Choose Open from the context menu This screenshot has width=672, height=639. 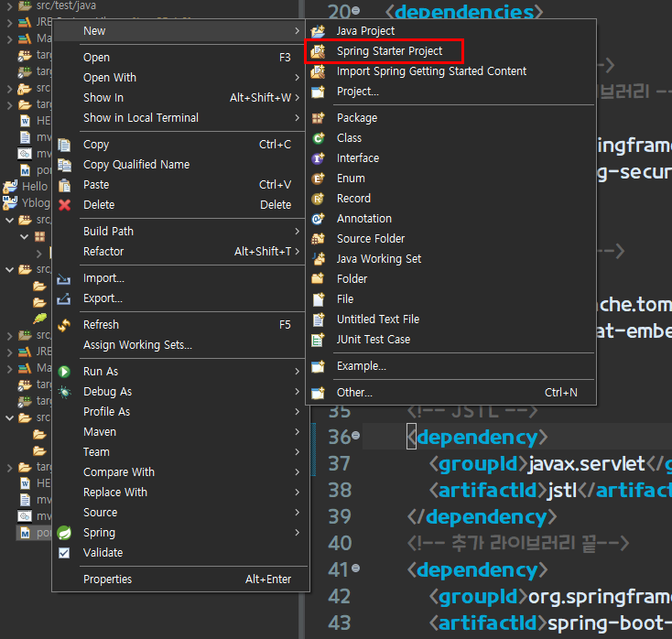[x=179, y=58]
